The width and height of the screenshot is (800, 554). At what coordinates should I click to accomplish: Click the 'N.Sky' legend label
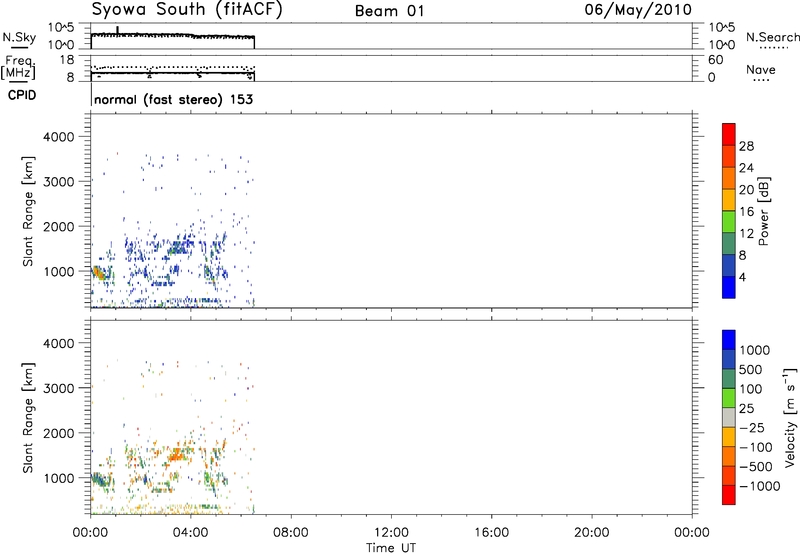(x=19, y=37)
